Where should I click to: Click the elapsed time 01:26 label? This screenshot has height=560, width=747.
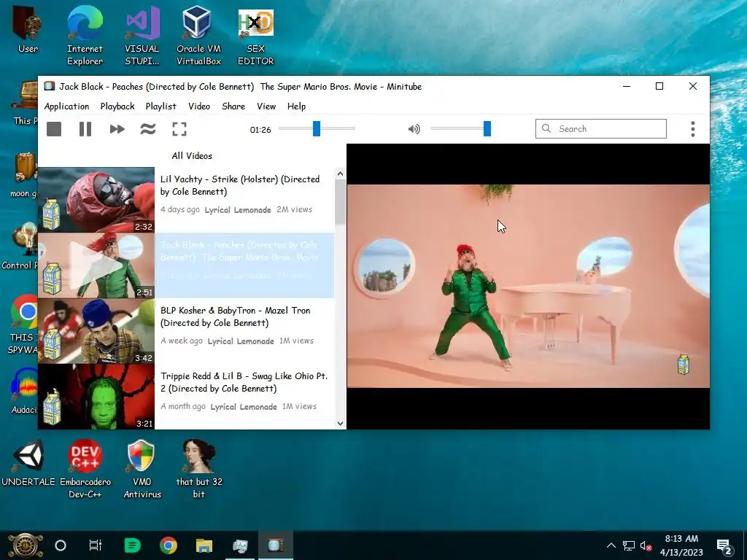[x=260, y=130]
